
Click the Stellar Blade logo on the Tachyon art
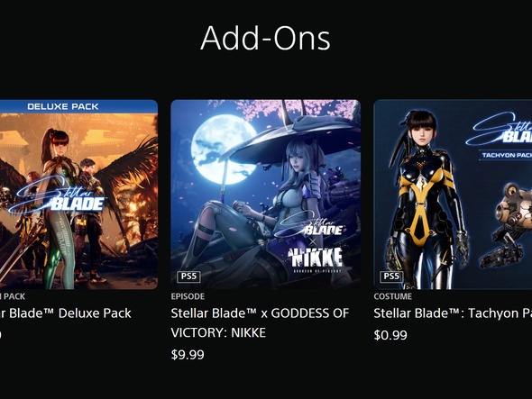click(500, 131)
